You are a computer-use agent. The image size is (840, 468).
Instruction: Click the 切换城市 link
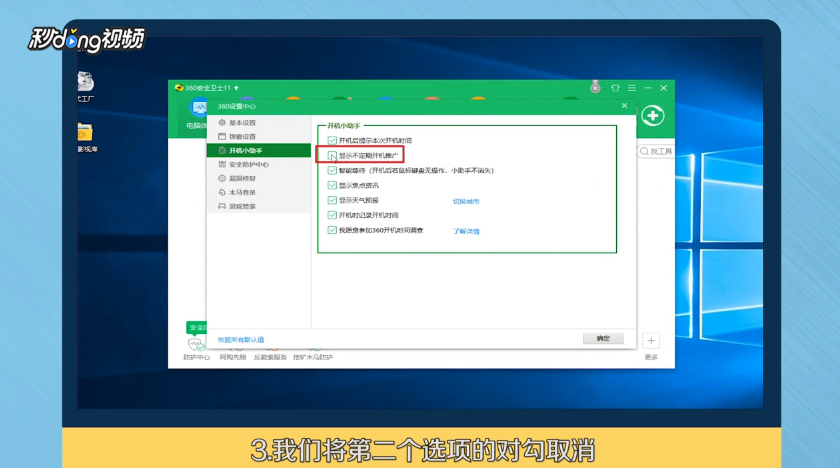coord(466,202)
